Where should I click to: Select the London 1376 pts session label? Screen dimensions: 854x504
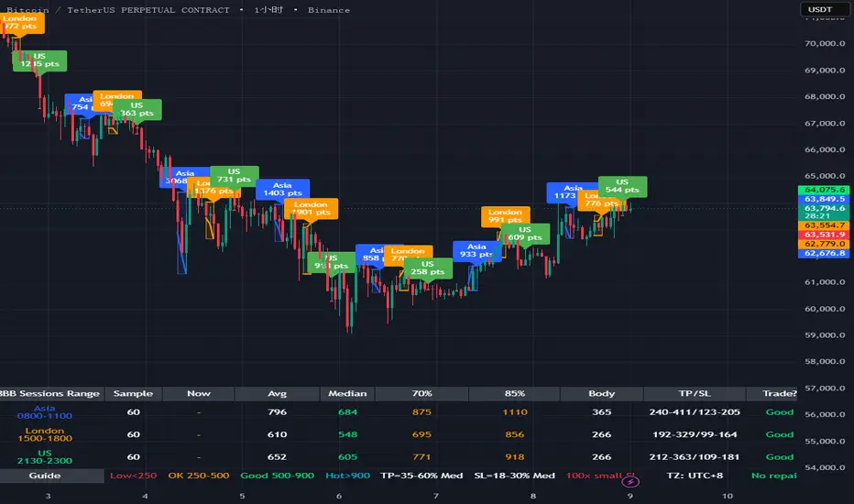[214, 188]
